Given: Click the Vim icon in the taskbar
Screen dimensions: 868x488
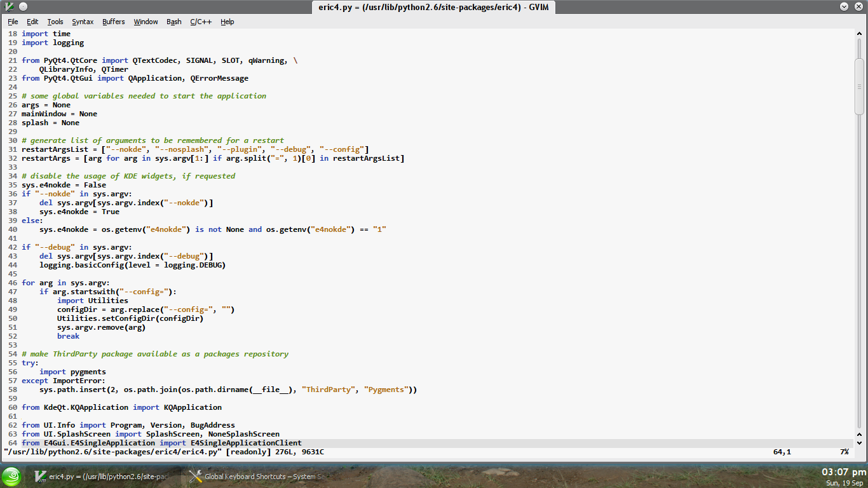Looking at the screenshot, I should [40, 477].
